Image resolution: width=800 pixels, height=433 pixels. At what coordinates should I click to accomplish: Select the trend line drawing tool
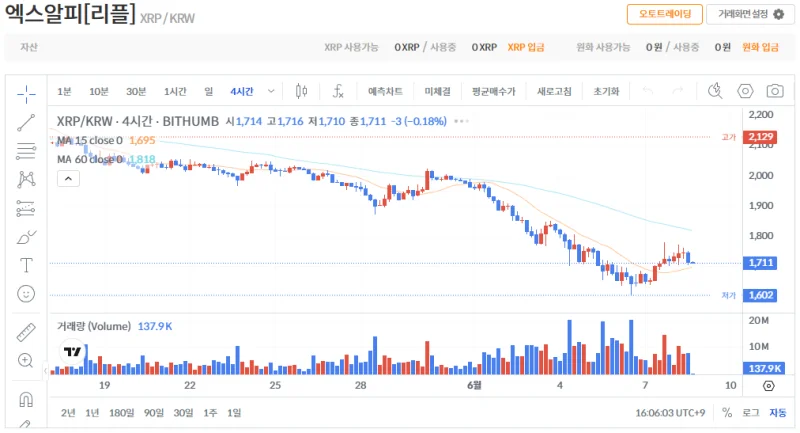(26, 122)
